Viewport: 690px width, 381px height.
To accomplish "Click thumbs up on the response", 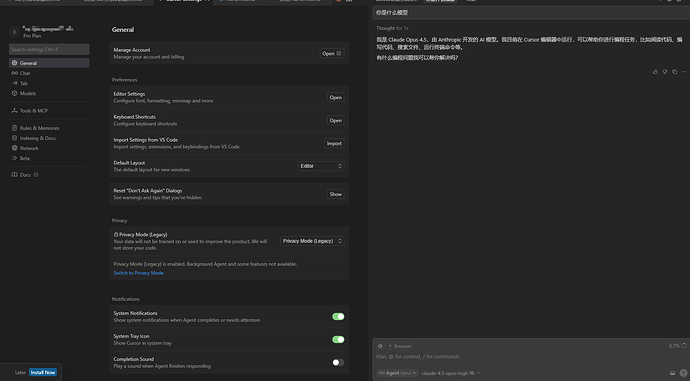I will tap(655, 72).
